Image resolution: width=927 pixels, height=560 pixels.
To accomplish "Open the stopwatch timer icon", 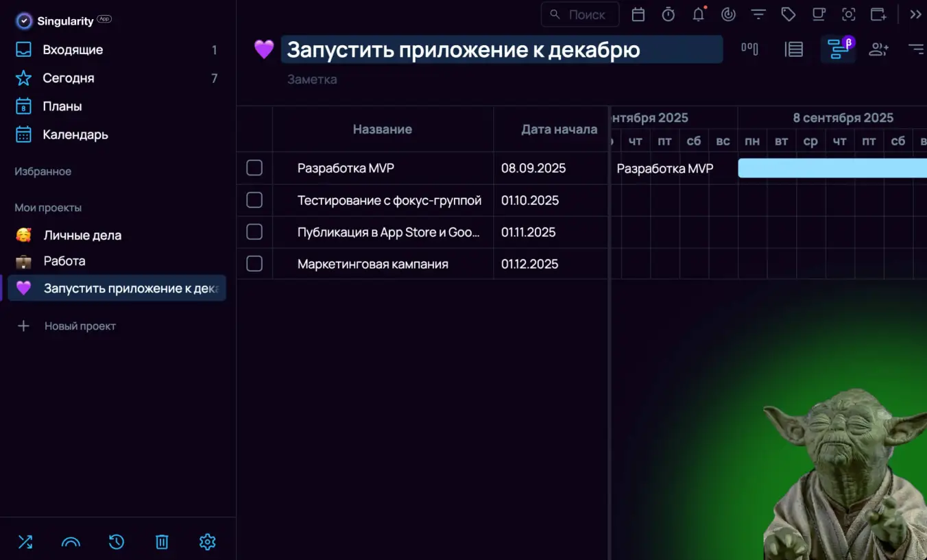I will tap(668, 14).
